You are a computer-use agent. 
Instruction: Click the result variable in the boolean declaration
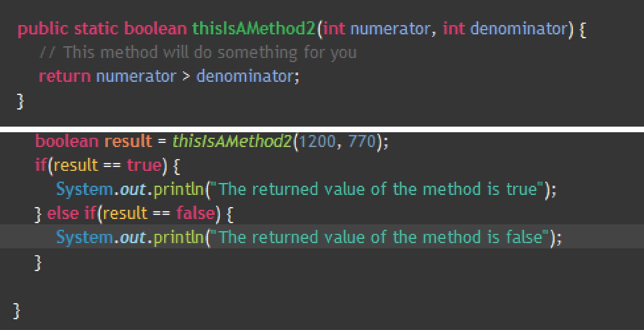click(x=128, y=141)
